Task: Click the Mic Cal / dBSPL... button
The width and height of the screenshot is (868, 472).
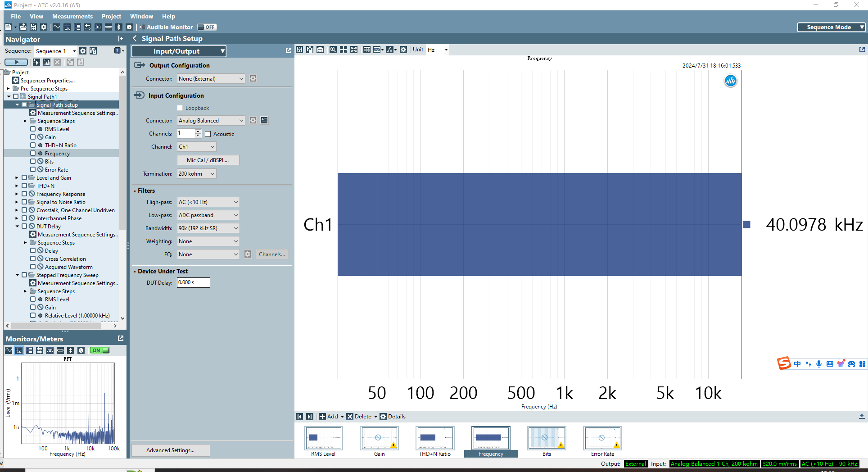Action: (208, 160)
